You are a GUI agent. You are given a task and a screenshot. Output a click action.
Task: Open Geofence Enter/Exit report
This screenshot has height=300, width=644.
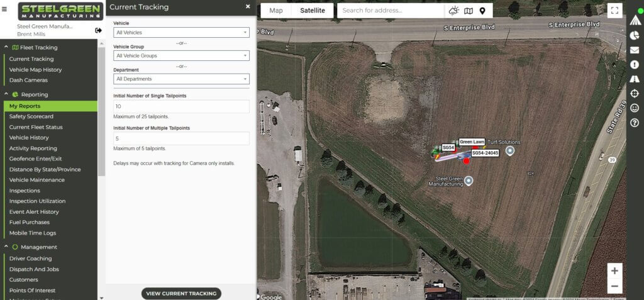[x=35, y=159]
